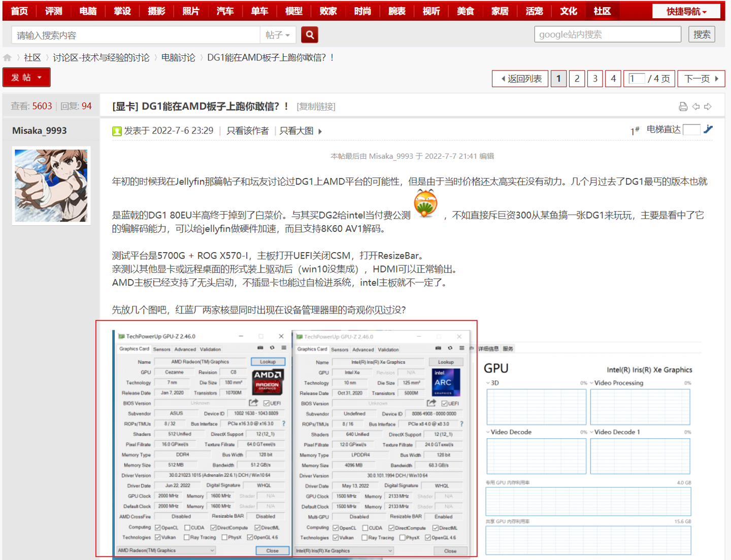Click the screenshot camera icon in AMD GPU-Z window
This screenshot has width=731, height=560.
click(260, 348)
